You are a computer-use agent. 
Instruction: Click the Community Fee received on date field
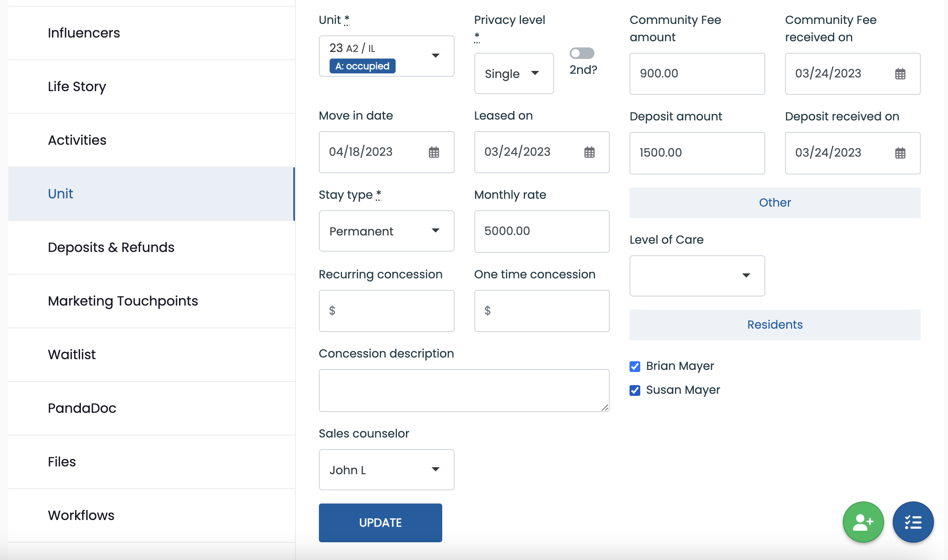[853, 74]
